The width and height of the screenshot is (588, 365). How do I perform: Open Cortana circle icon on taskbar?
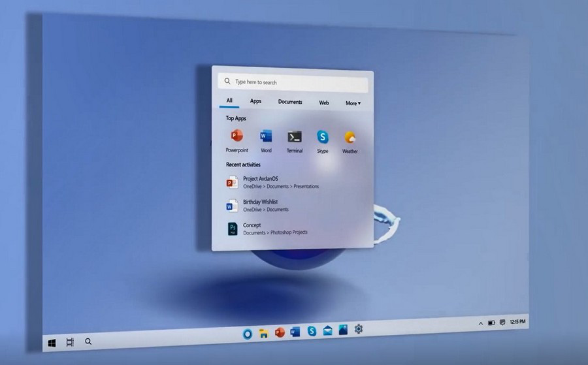coord(247,334)
